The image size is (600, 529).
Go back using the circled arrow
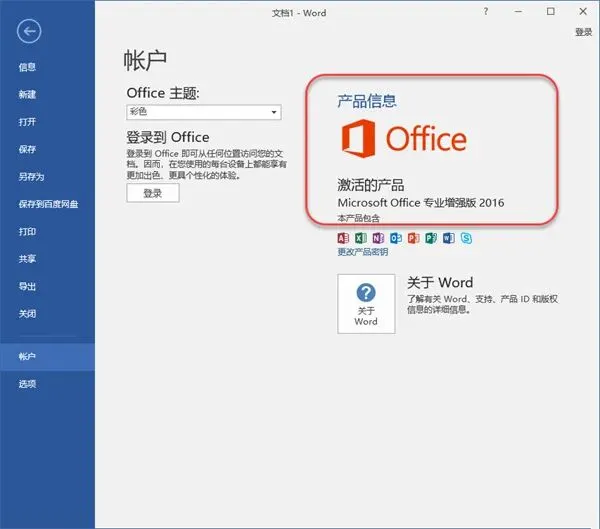(x=29, y=31)
